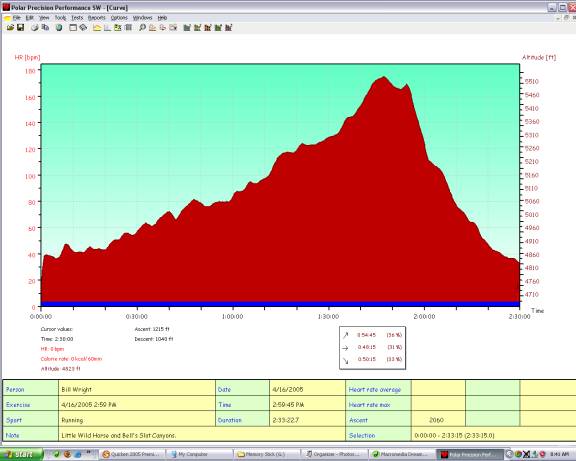The width and height of the screenshot is (576, 461).
Task: Click the taskbar clock showing 8:41 AM
Action: [560, 454]
